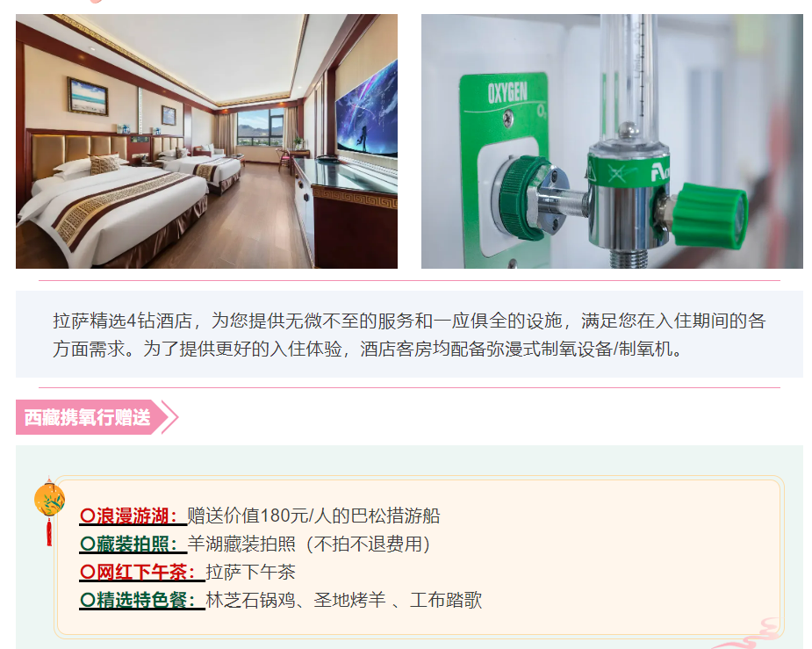Click the 网红下午茶 underlined heading
The height and width of the screenshot is (649, 812).
coord(142,572)
